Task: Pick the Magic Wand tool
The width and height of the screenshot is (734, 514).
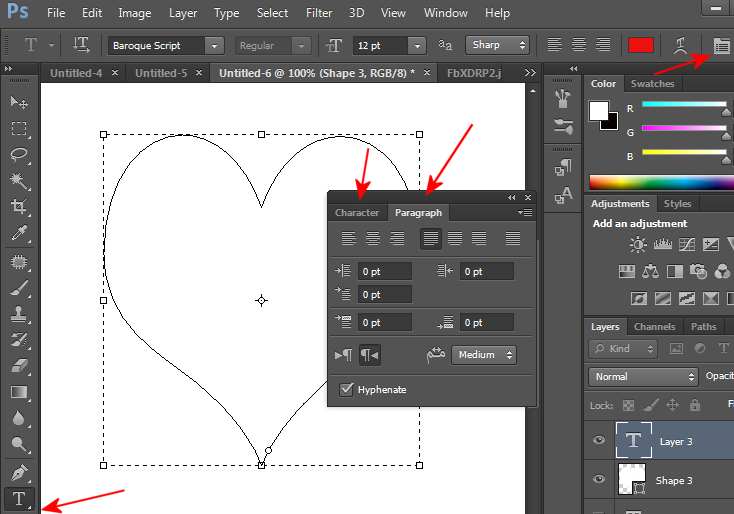Action: point(19,181)
